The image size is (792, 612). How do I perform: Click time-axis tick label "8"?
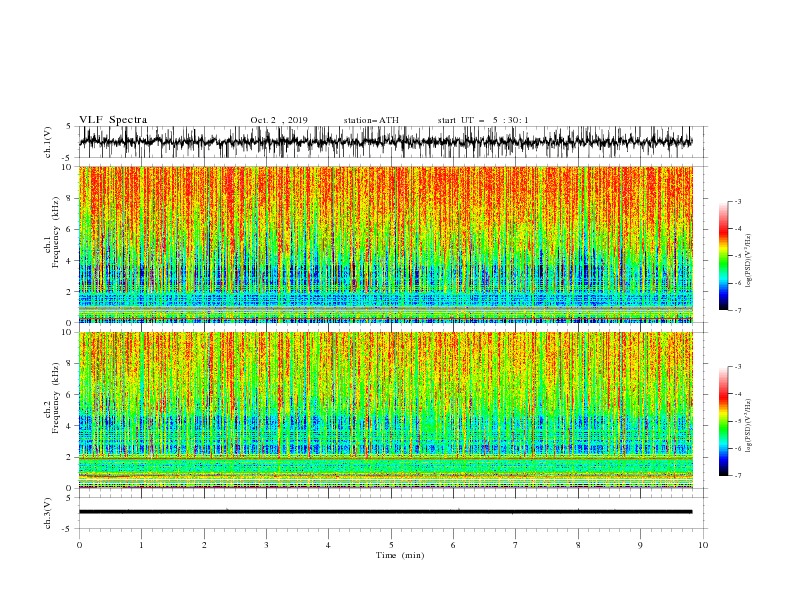point(578,545)
